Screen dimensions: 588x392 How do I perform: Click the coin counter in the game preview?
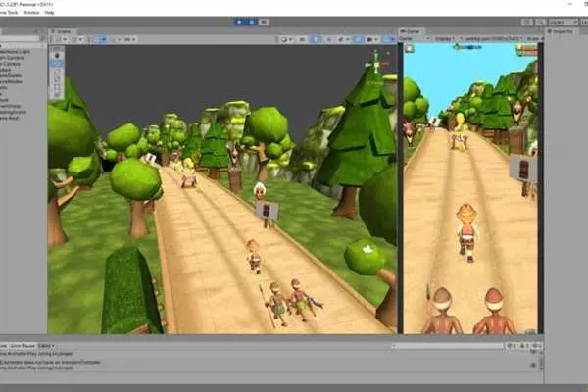click(x=526, y=49)
